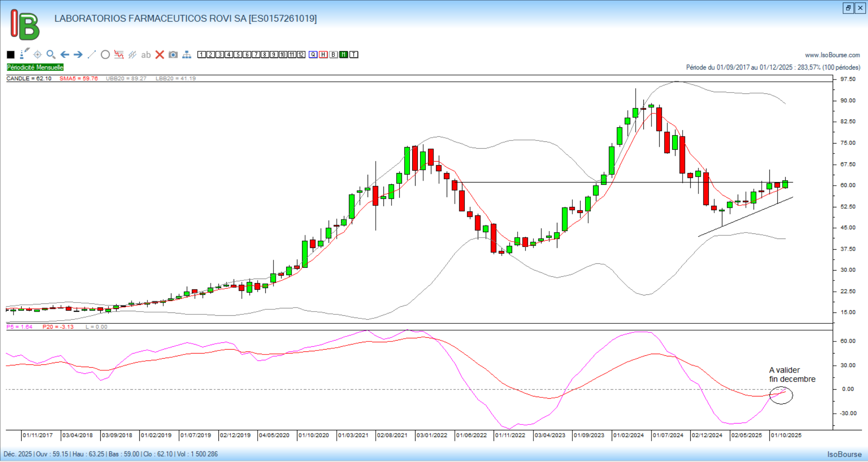Navigate back with the left arrow

tap(65, 55)
